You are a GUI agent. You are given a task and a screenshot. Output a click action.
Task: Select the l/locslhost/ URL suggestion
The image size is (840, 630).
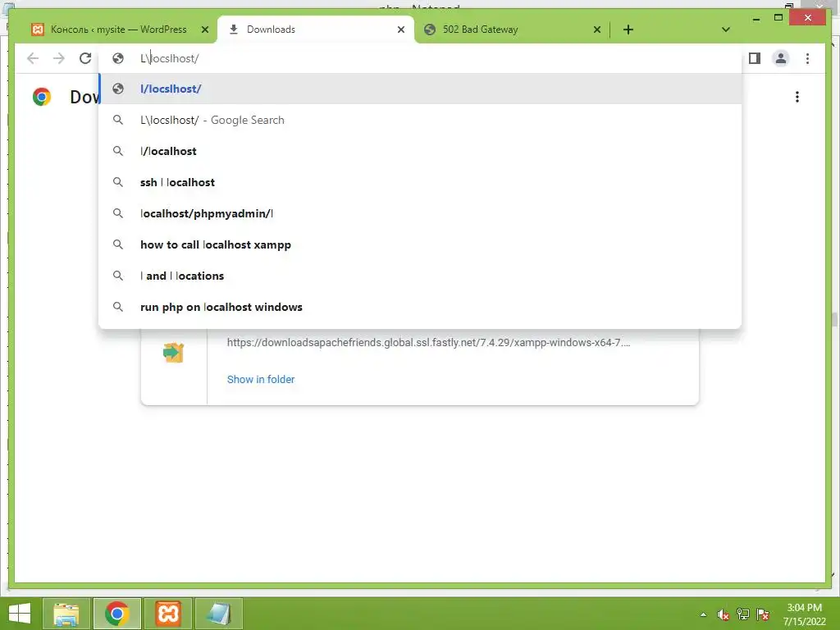[x=421, y=89]
